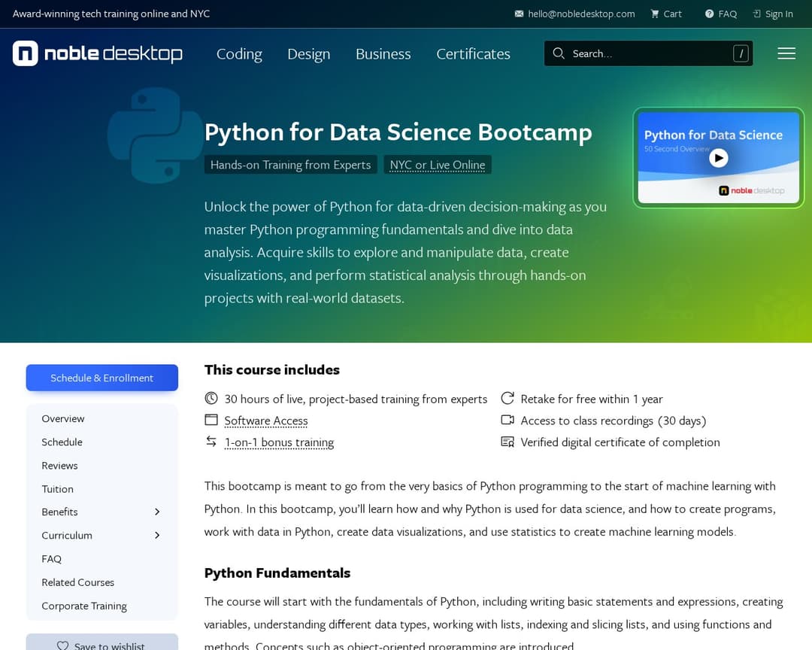Image resolution: width=812 pixels, height=650 pixels.
Task: Click the Software Access window icon
Action: point(211,420)
